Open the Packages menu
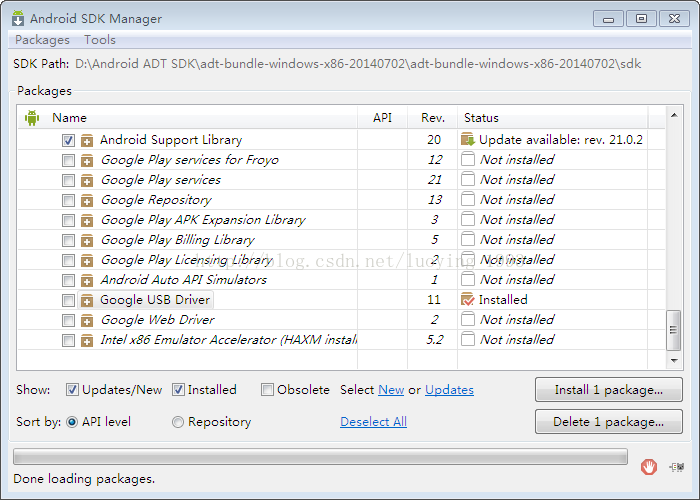Image resolution: width=700 pixels, height=500 pixels. [42, 40]
